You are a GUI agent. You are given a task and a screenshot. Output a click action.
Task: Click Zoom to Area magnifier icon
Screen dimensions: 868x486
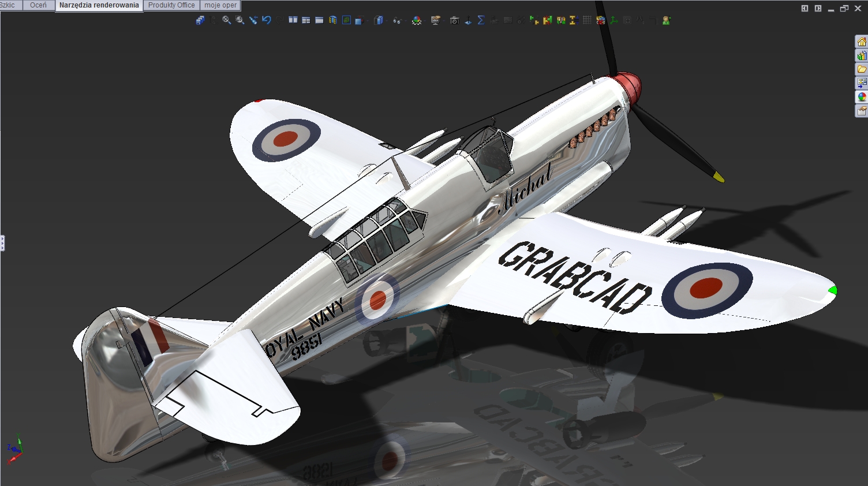click(x=240, y=20)
